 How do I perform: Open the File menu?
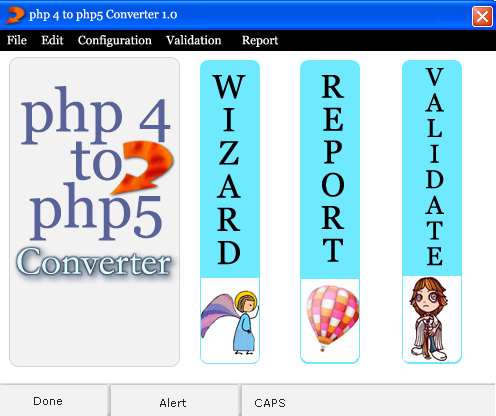(17, 40)
